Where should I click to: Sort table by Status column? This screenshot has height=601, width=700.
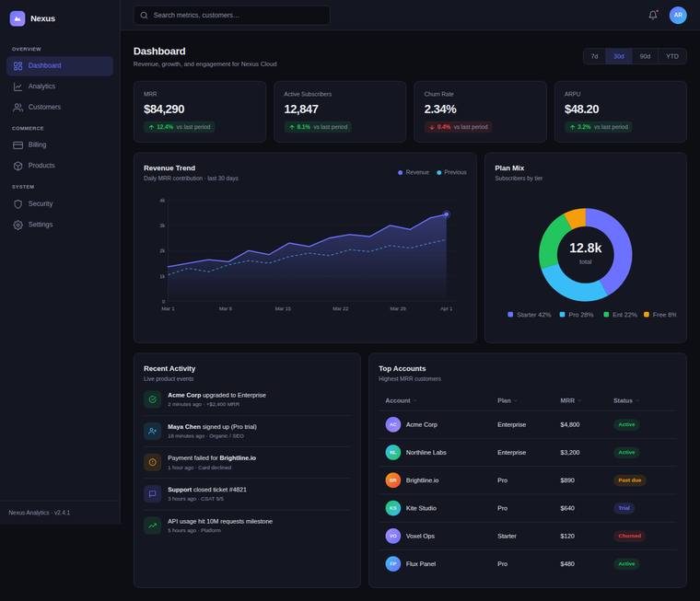click(x=626, y=400)
